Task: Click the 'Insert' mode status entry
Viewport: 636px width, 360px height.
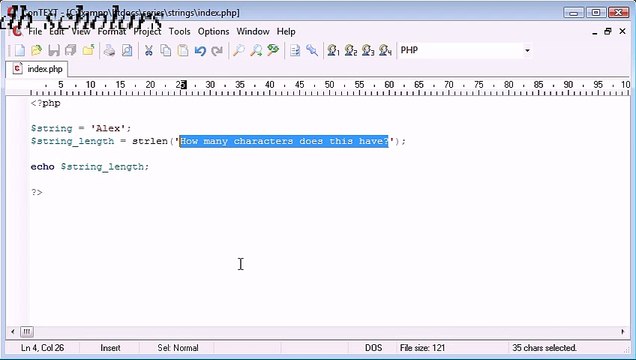Action: pyautogui.click(x=110, y=348)
